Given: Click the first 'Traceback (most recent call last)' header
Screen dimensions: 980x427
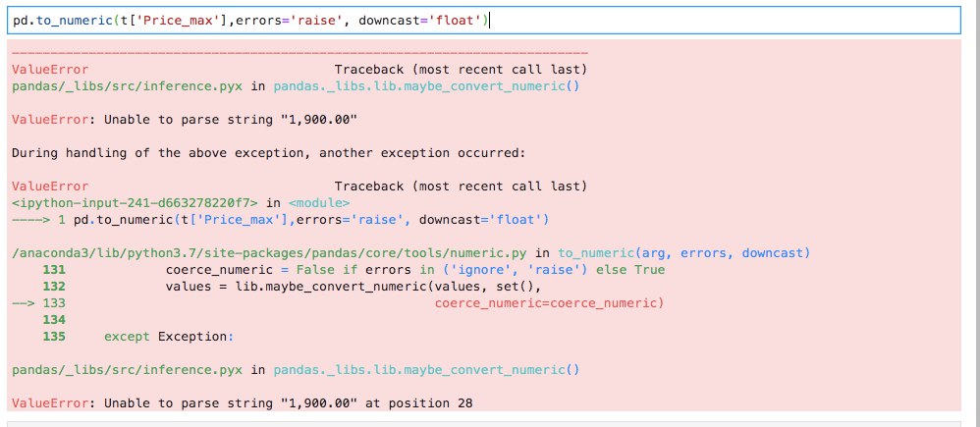Looking at the screenshot, I should [x=461, y=70].
